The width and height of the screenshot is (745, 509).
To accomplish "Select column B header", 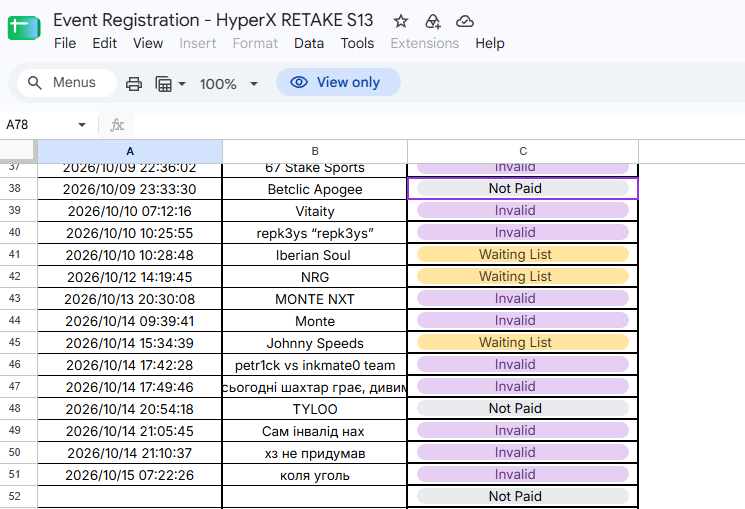I will coord(315,152).
